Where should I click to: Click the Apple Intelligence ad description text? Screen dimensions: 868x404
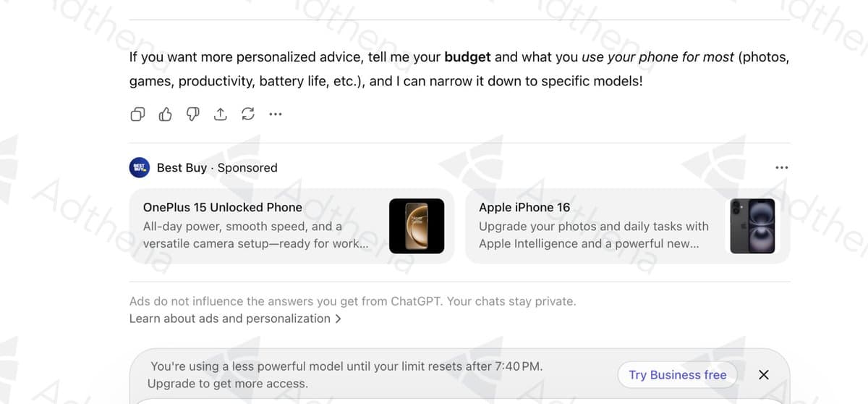tap(593, 235)
